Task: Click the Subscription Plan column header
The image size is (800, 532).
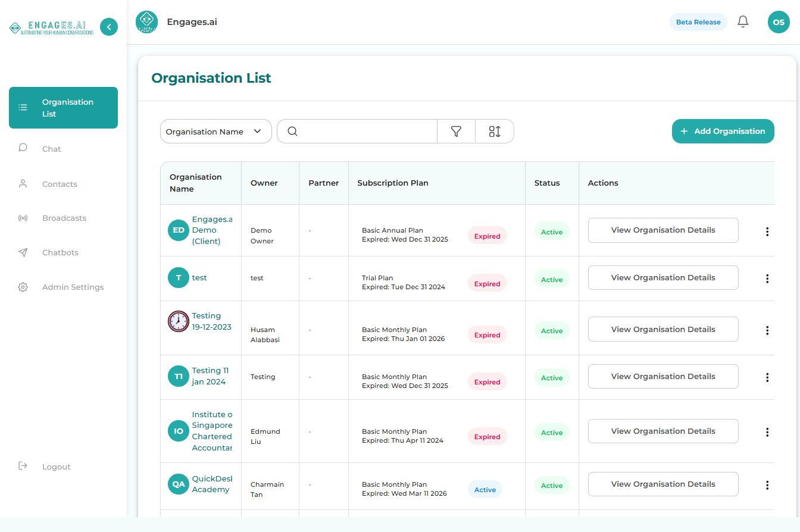Action: [393, 183]
